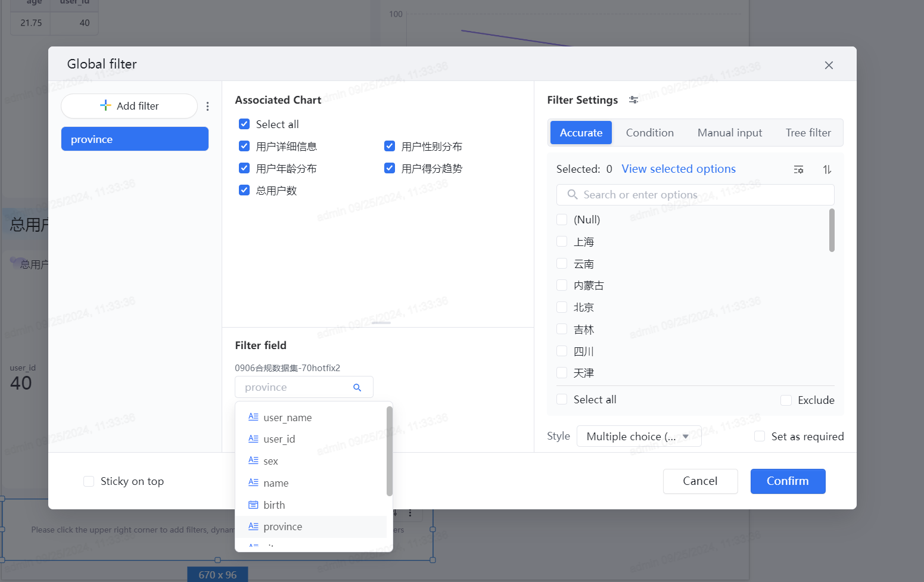
Task: Click magnifier icon in options search
Action: [573, 195]
